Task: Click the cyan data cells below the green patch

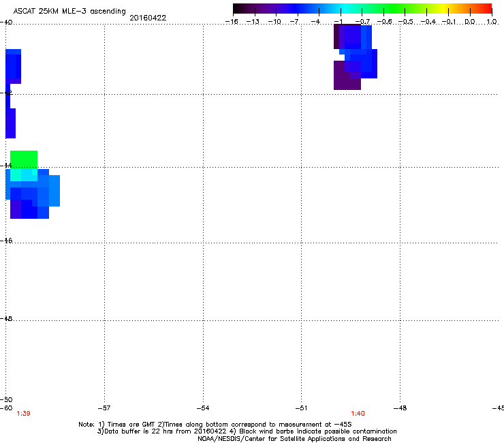Action: point(24,175)
